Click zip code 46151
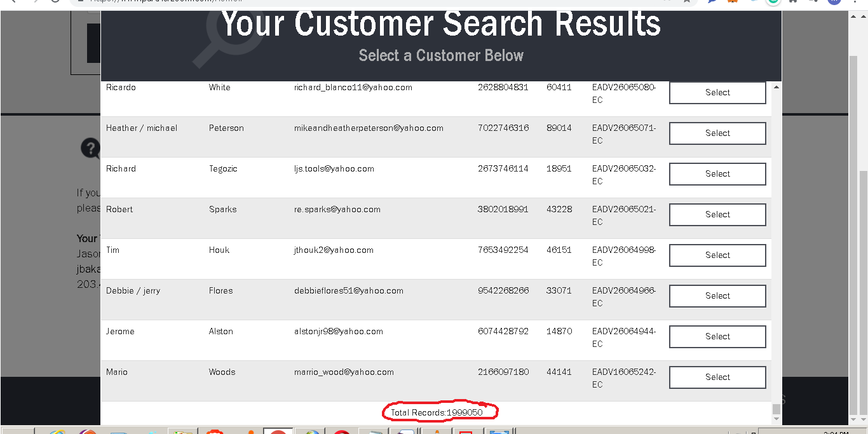 [559, 250]
